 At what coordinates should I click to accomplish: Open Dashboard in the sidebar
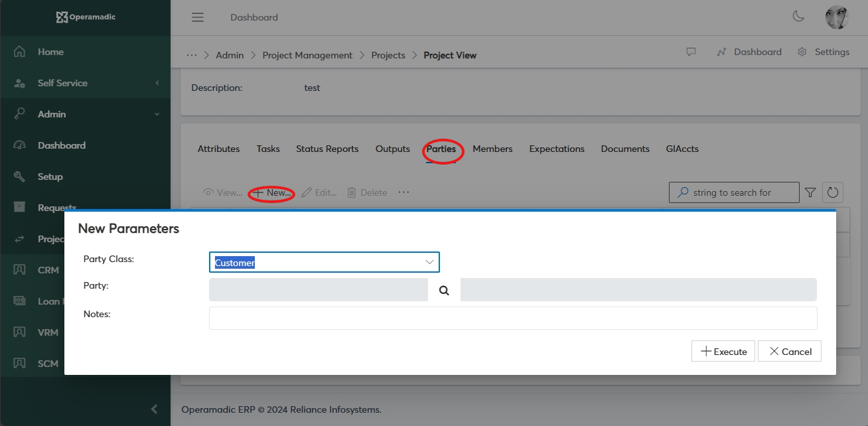tap(62, 145)
